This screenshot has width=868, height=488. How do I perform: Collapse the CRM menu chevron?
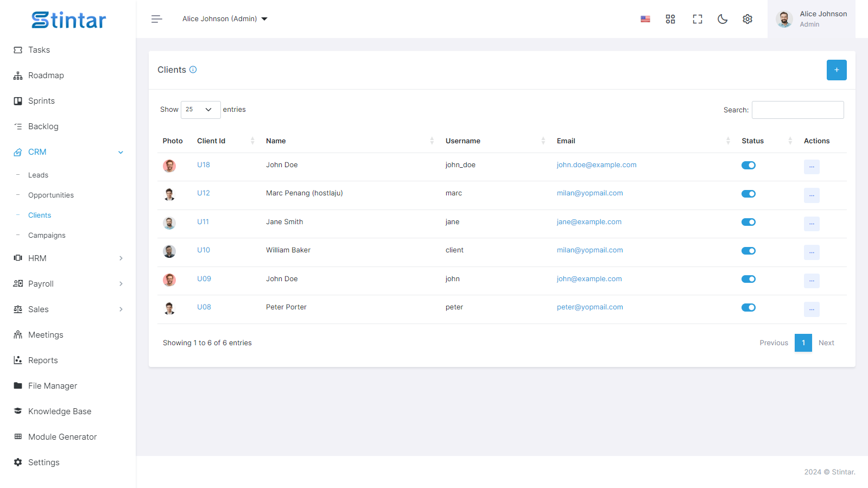(121, 153)
